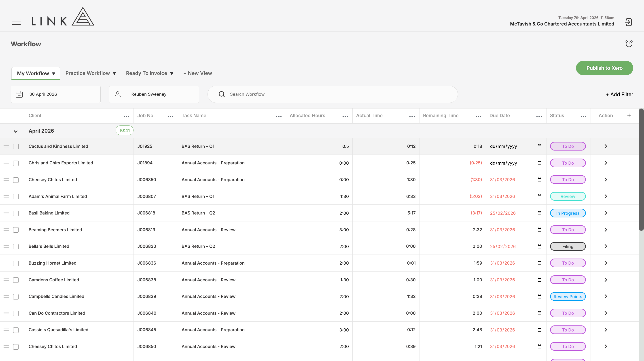Tick checkbox for Buzzing Hornet Limited
Screen dimensions: 644x361
[16, 263]
